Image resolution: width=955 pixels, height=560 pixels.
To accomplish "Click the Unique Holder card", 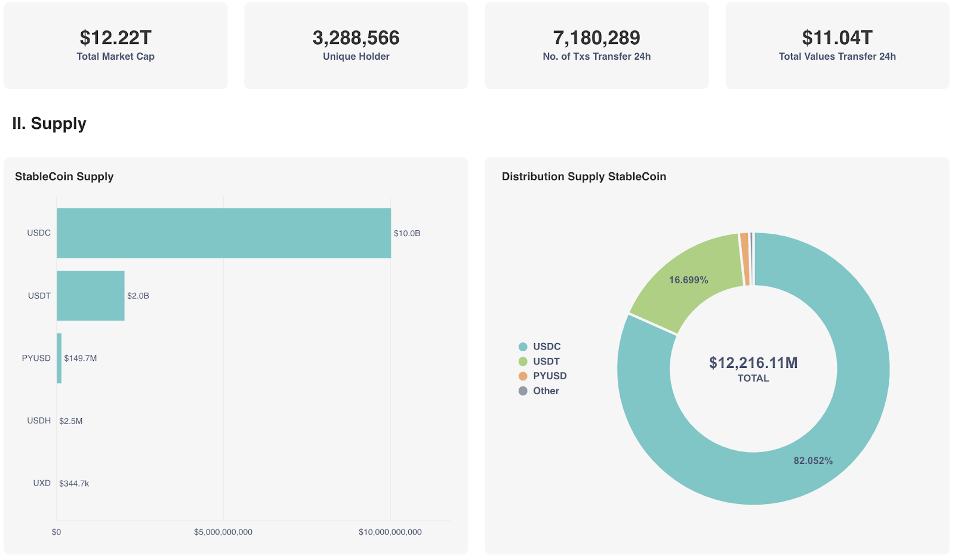I will pyautogui.click(x=356, y=46).
